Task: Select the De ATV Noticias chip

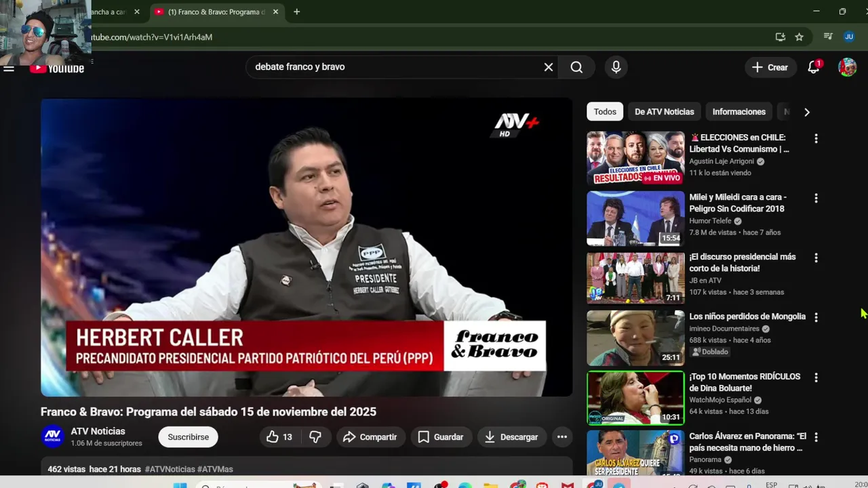Action: tap(665, 112)
